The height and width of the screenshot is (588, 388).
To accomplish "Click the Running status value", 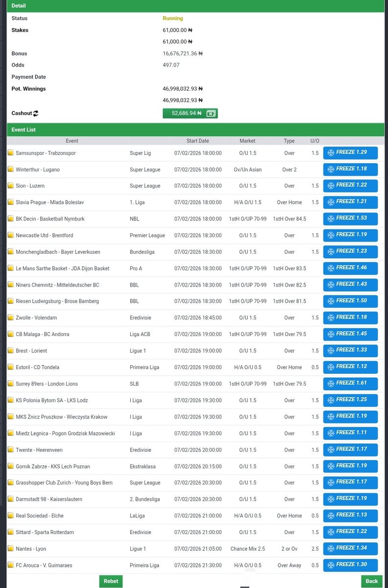I will [x=172, y=18].
